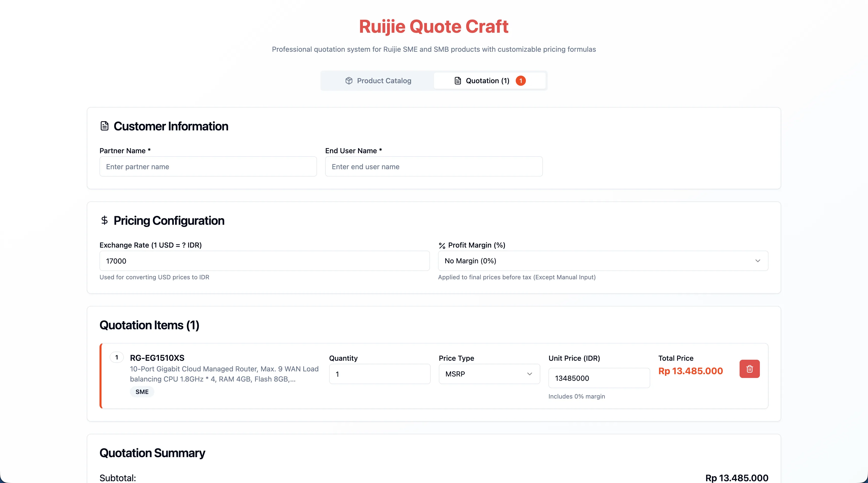This screenshot has height=483, width=868.
Task: Click the 'Applied to final prices before tax' hint
Action: 516,277
